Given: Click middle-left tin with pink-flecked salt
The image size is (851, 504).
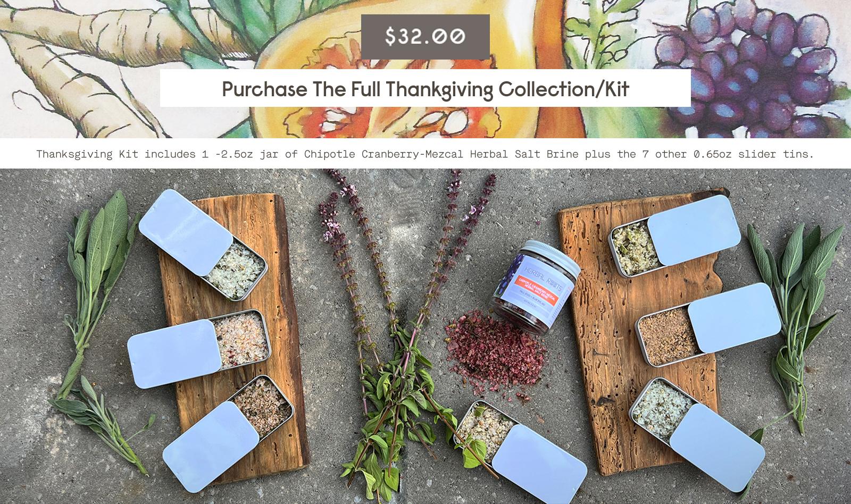Looking at the screenshot, I should [x=198, y=348].
